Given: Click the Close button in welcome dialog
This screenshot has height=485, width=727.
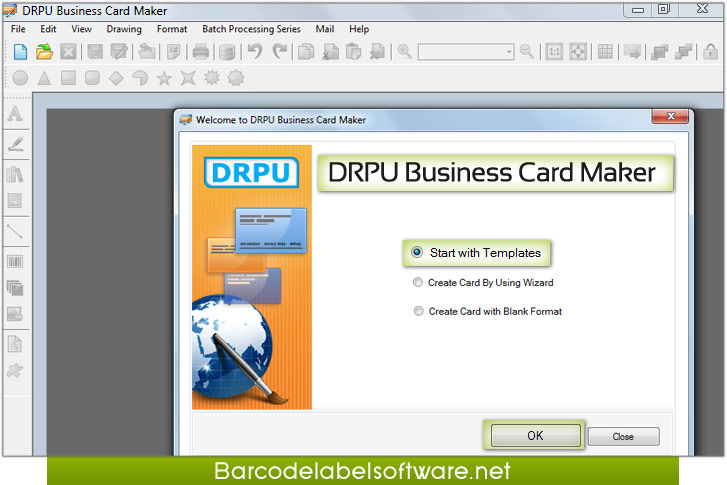Looking at the screenshot, I should click(623, 436).
